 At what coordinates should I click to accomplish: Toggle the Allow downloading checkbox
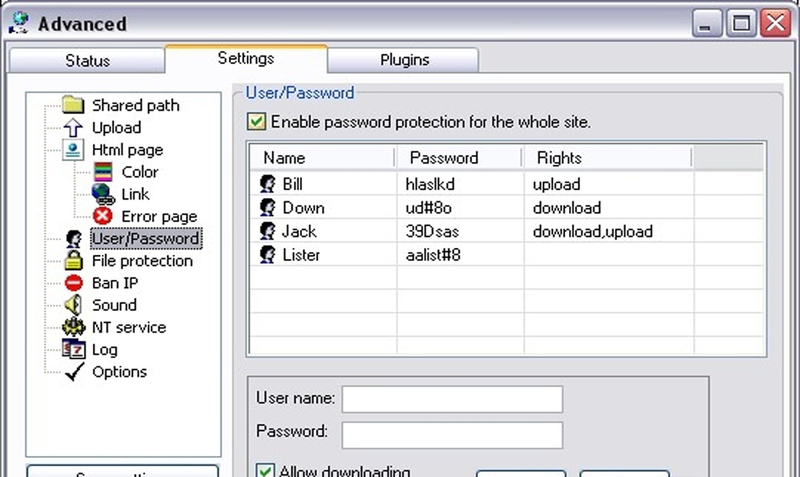(x=266, y=471)
